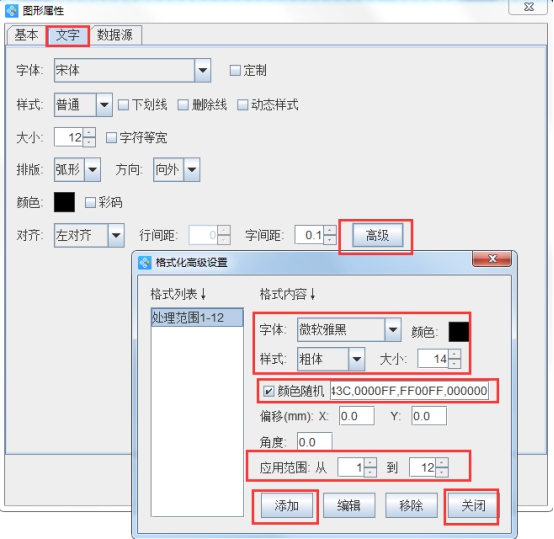Image resolution: width=554 pixels, height=539 pixels.
Task: Close the 格式化高级设置 dialog with X
Action: [492, 259]
